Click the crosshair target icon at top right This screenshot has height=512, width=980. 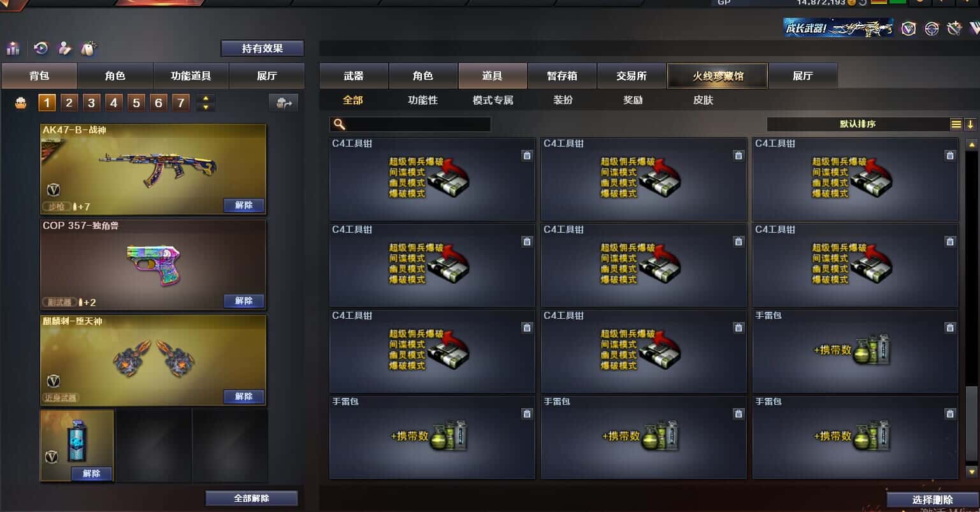click(932, 29)
